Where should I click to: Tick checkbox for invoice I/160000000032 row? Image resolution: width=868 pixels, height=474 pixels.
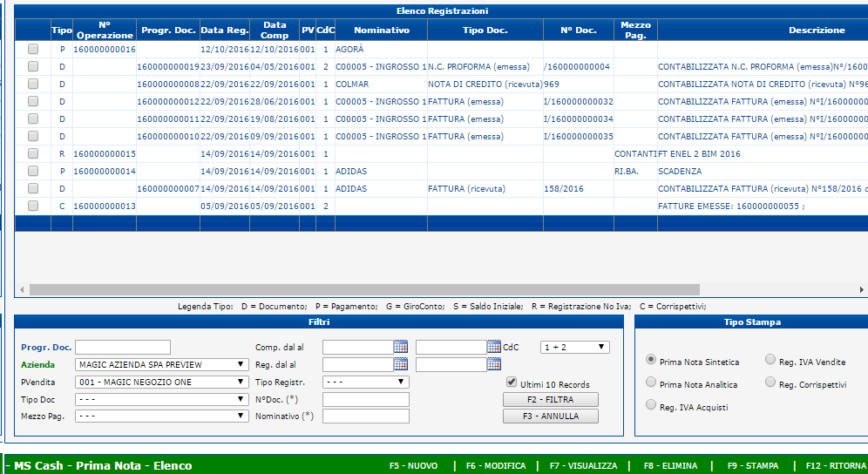33,101
